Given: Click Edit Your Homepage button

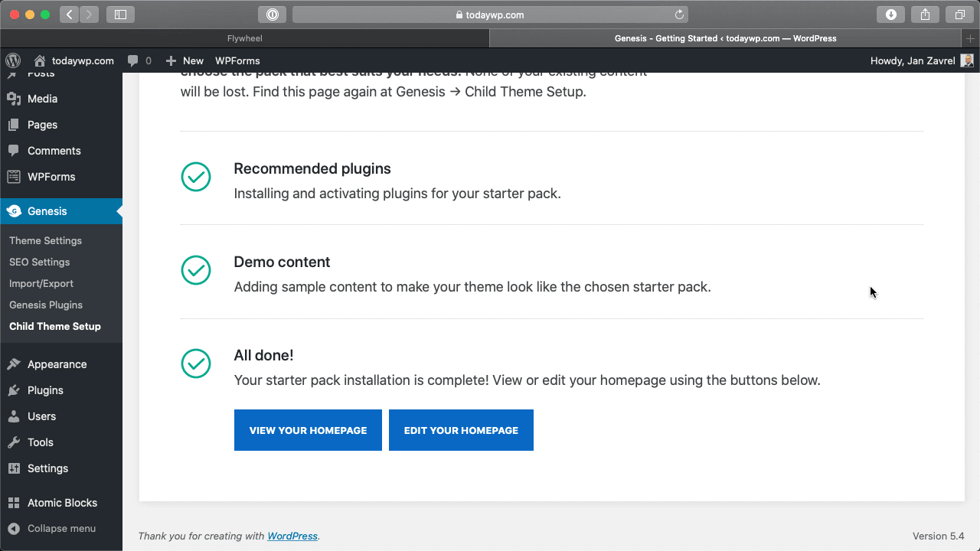Looking at the screenshot, I should pyautogui.click(x=461, y=430).
